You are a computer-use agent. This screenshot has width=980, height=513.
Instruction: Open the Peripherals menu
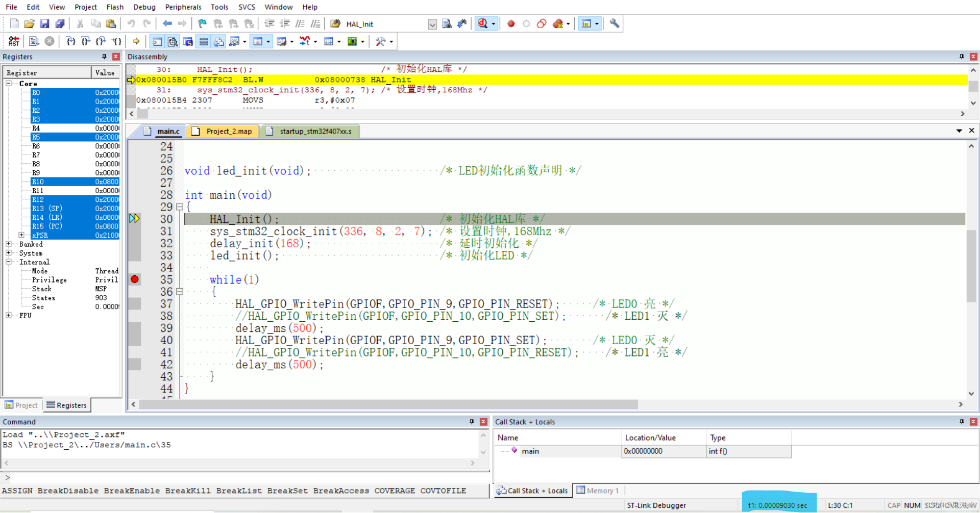pos(183,7)
